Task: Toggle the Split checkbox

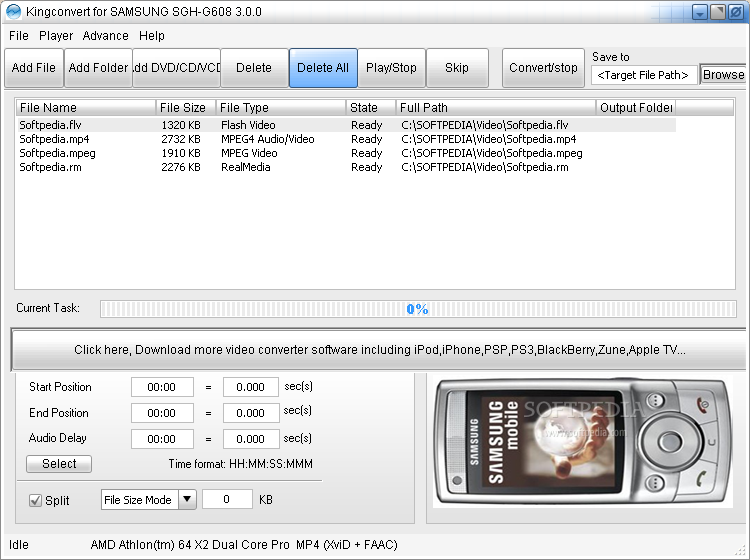Action: coord(35,500)
